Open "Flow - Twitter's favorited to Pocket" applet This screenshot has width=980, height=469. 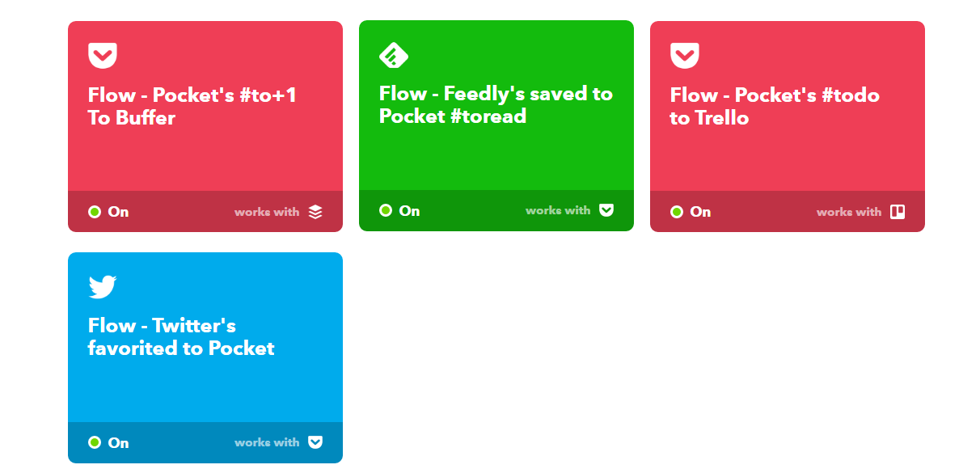181,337
